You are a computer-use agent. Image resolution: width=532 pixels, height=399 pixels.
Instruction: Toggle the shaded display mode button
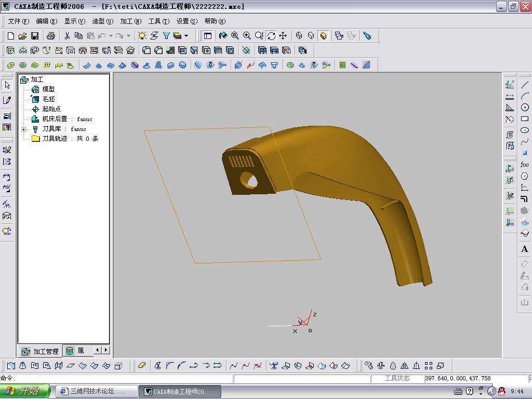click(323, 36)
